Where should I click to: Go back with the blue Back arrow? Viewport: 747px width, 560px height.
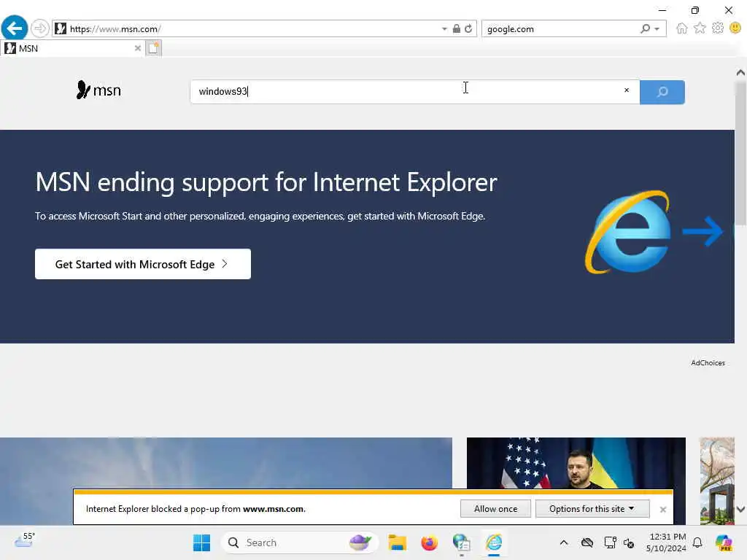(x=15, y=28)
